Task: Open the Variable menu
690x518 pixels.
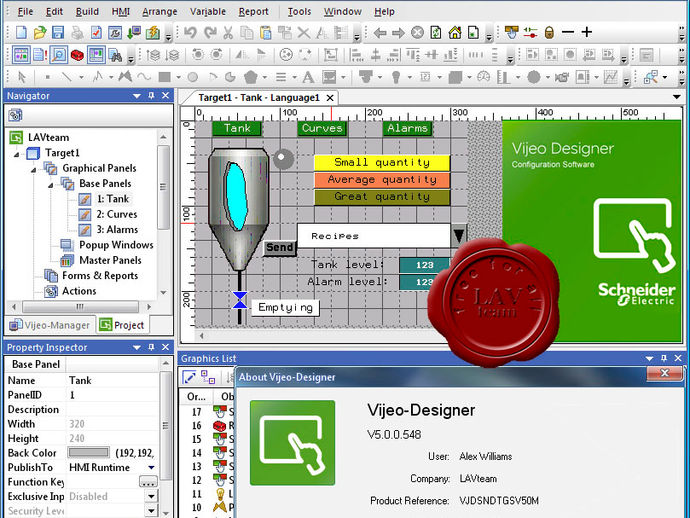Action: (x=208, y=11)
